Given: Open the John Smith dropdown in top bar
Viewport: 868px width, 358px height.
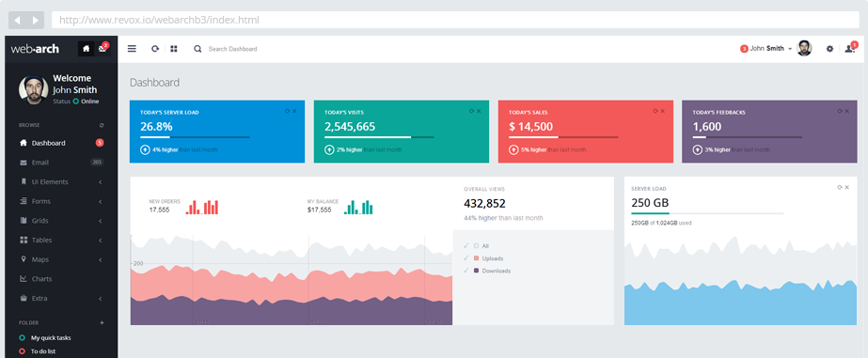Looking at the screenshot, I should (x=771, y=49).
